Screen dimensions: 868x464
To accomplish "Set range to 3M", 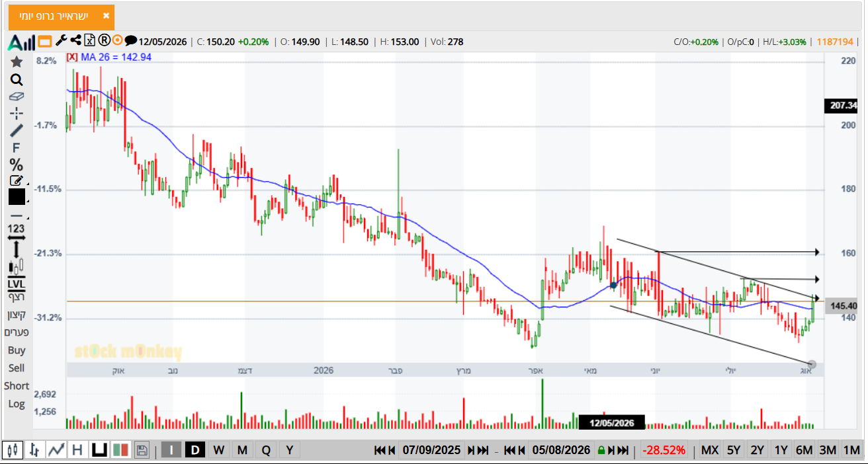I will pyautogui.click(x=828, y=450).
